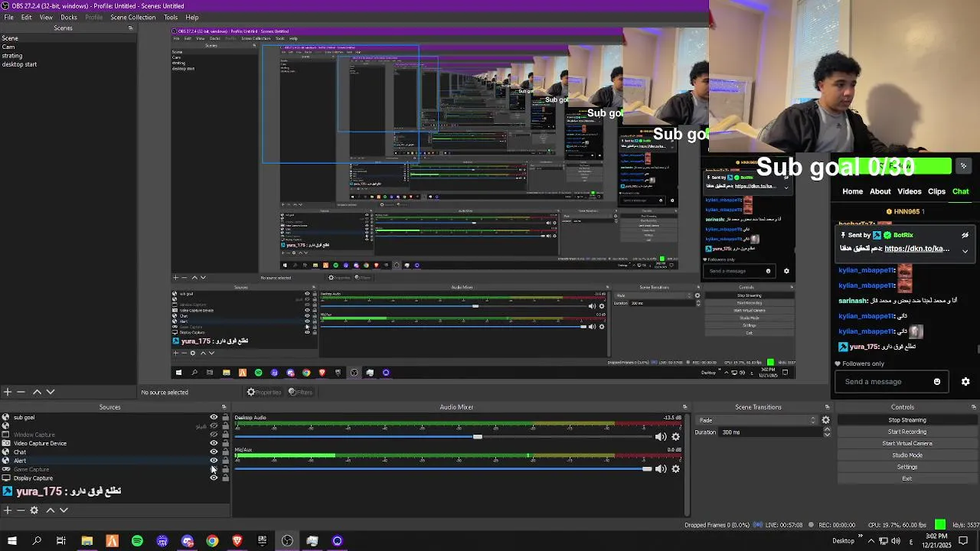The width and height of the screenshot is (980, 551).
Task: Open Mic/Aux settings gear
Action: click(675, 469)
